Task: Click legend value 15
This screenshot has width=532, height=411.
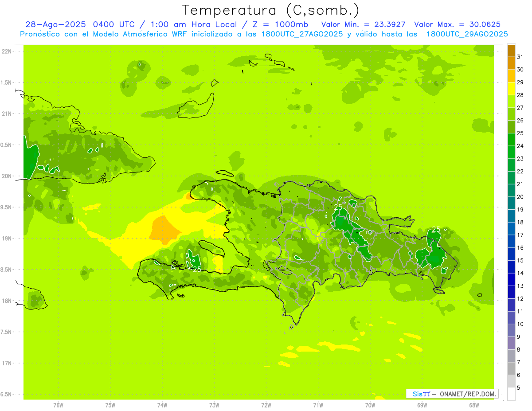Action: 520,260
